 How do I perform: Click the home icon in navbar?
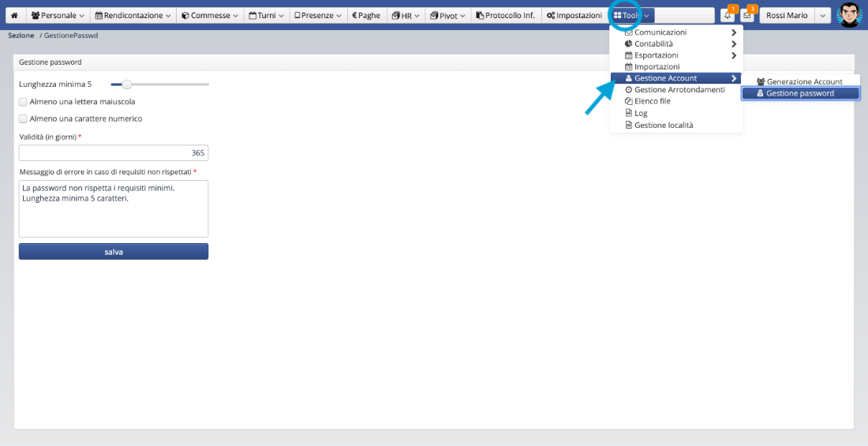14,15
